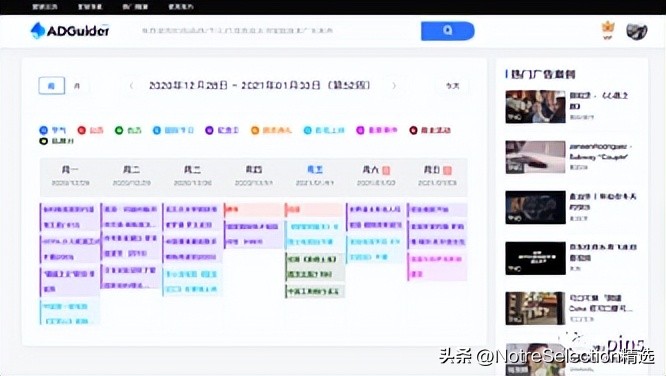Viewport: 666px width, 376px height.
Task: Select the Wednesday 2020/12/30 column header
Action: [192, 176]
